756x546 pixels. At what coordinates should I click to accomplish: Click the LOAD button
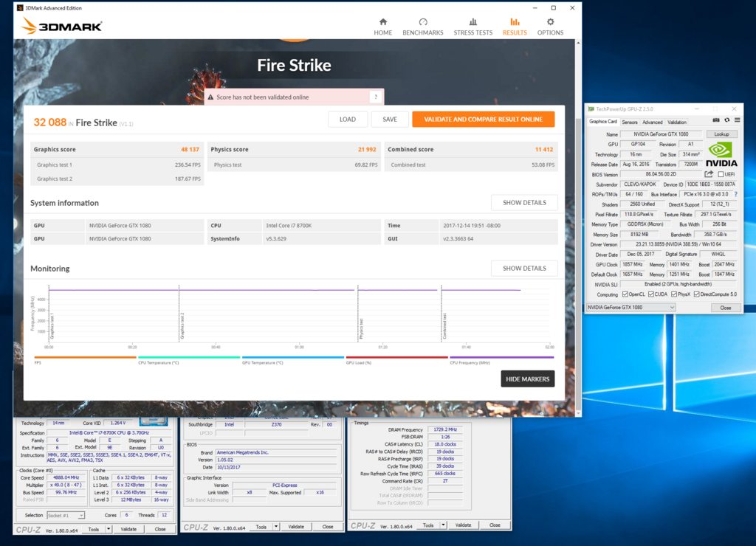[348, 119]
